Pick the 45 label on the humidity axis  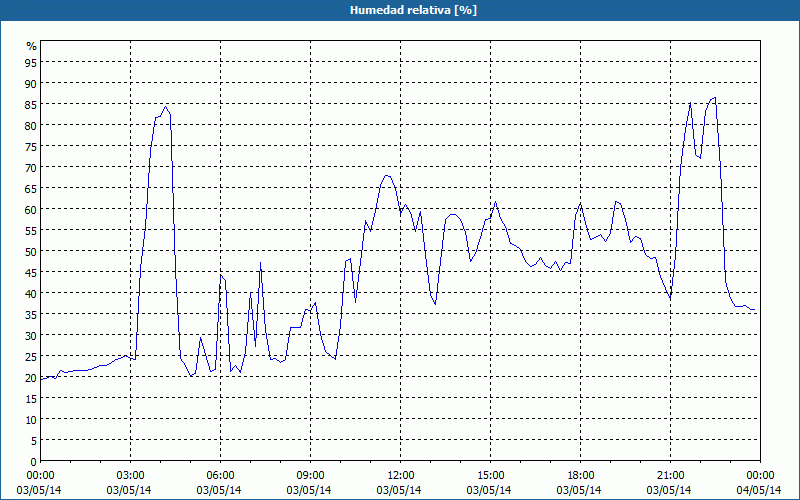coord(31,272)
